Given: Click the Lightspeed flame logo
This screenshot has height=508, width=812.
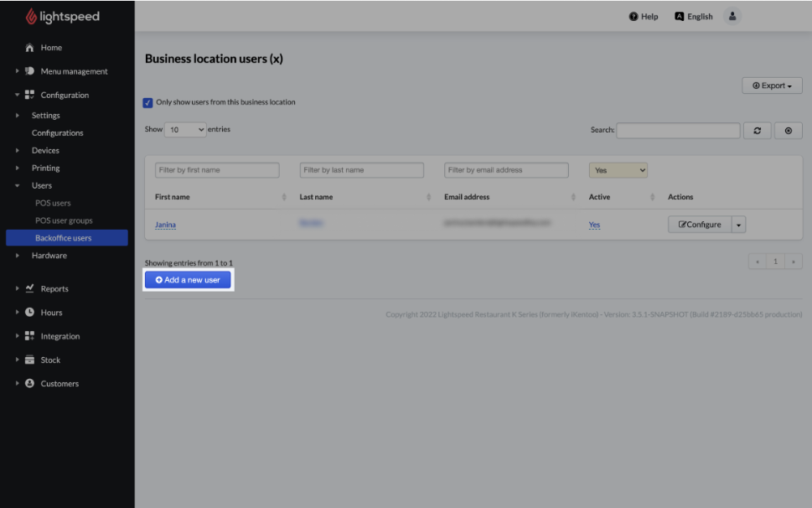Looking at the screenshot, I should [x=32, y=17].
